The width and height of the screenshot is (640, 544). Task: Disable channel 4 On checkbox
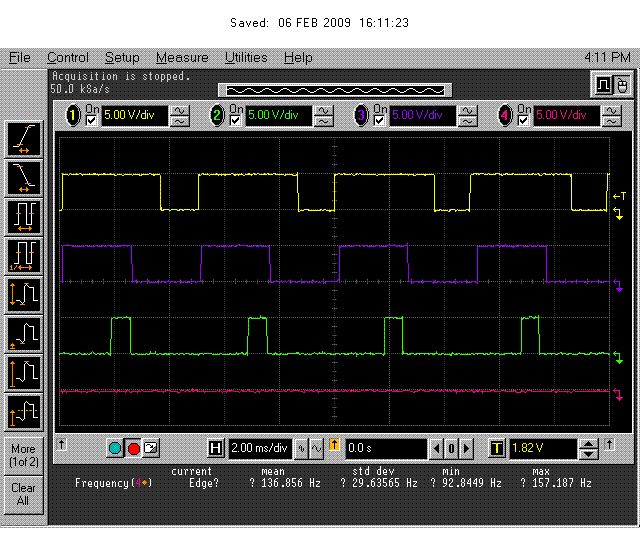524,120
